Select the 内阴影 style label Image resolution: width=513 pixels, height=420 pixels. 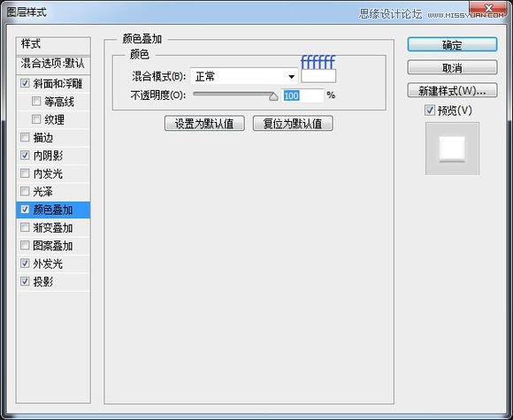48,156
